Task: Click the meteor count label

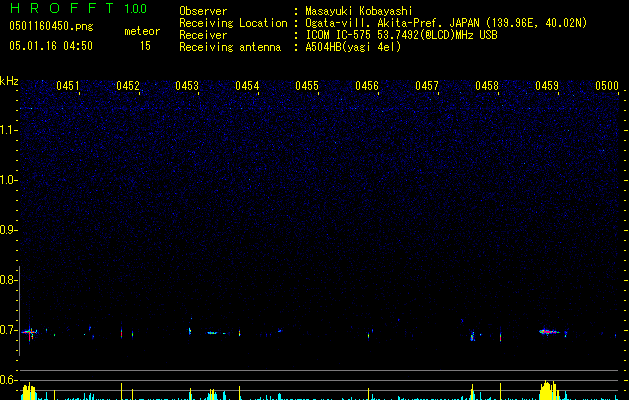Action: coord(142,31)
